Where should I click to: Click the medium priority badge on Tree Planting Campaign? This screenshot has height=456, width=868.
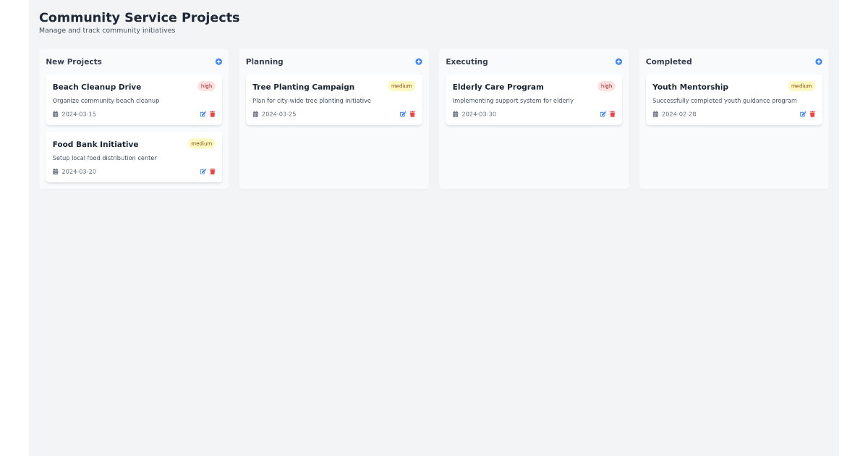coord(401,85)
